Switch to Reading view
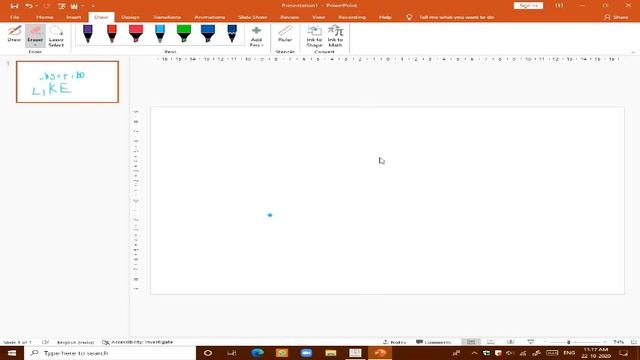This screenshot has width=640, height=360. click(x=511, y=342)
